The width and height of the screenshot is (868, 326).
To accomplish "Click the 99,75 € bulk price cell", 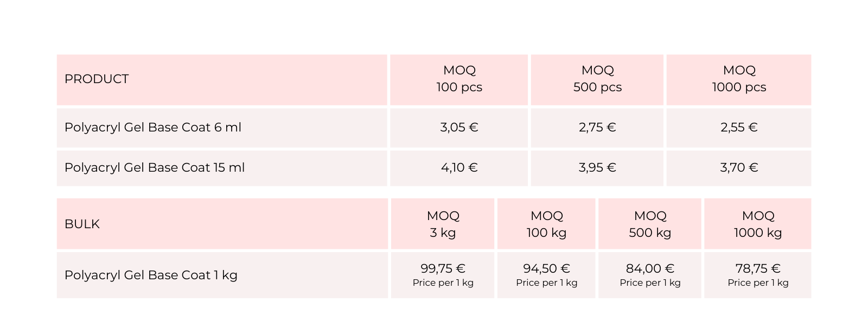I will click(x=443, y=275).
